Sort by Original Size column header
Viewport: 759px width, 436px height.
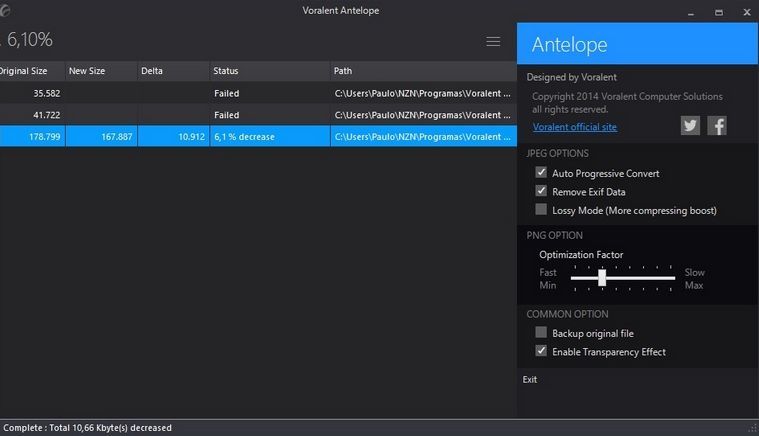click(x=31, y=71)
